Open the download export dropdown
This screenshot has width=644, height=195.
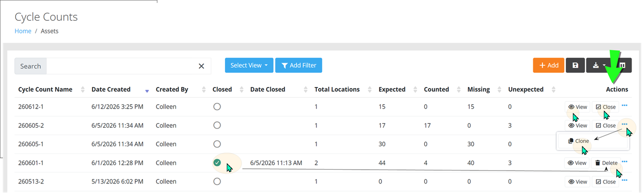[599, 65]
